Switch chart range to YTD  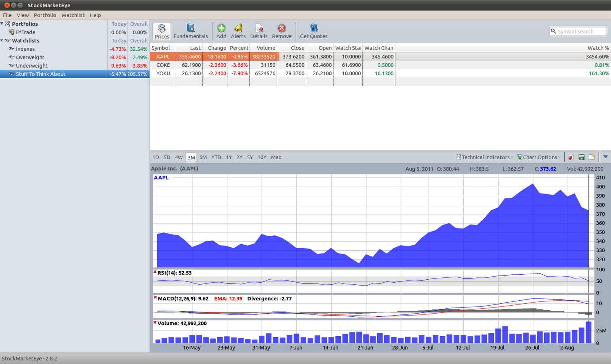(x=216, y=157)
